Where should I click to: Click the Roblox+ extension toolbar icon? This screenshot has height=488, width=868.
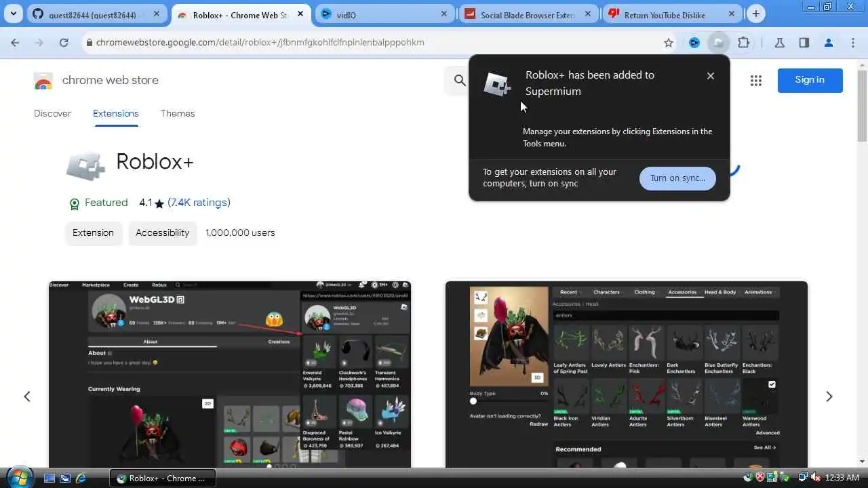(x=718, y=42)
